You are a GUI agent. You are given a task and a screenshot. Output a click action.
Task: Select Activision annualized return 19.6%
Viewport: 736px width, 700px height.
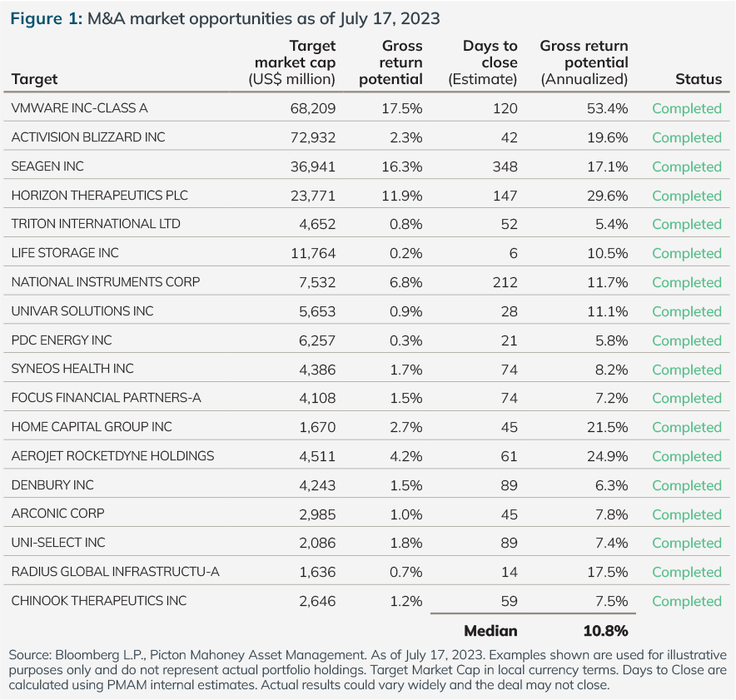point(608,137)
